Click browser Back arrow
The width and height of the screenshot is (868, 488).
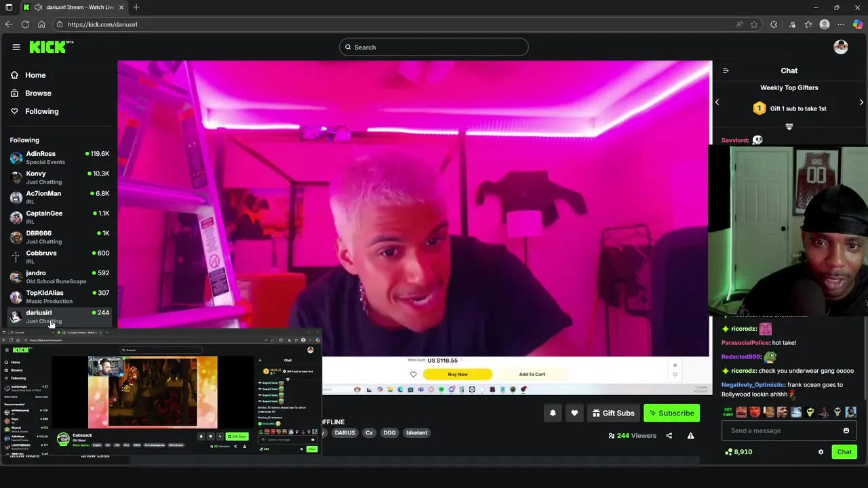coord(9,24)
